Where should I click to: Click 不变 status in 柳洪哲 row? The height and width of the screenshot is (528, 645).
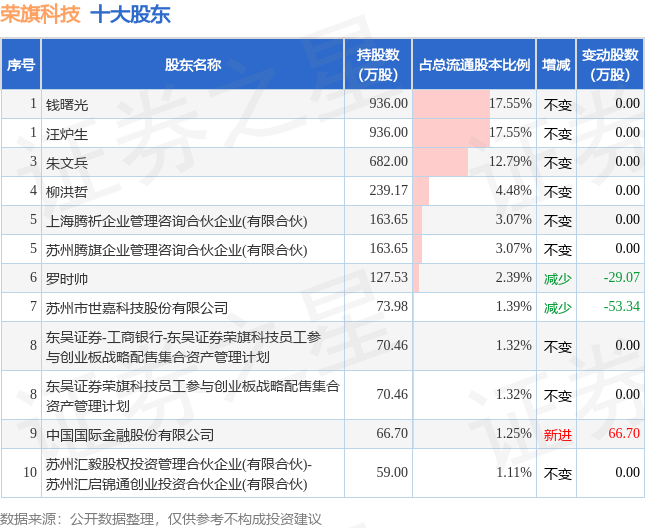557,192
